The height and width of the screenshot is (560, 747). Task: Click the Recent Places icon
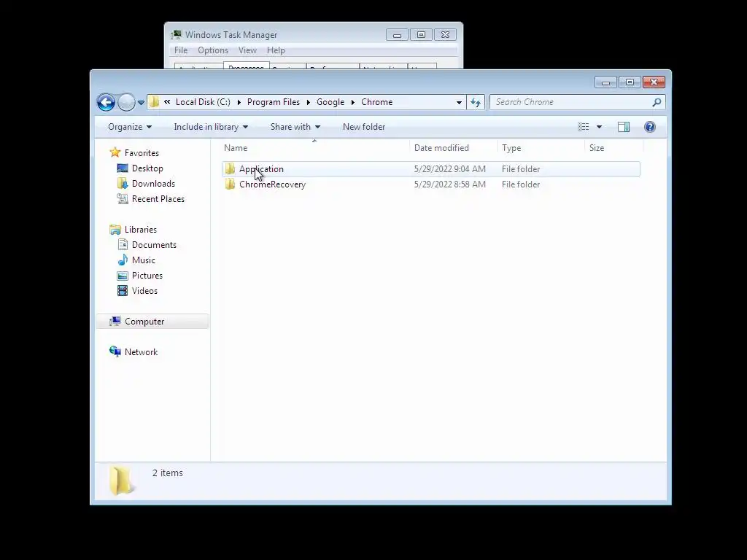(123, 198)
